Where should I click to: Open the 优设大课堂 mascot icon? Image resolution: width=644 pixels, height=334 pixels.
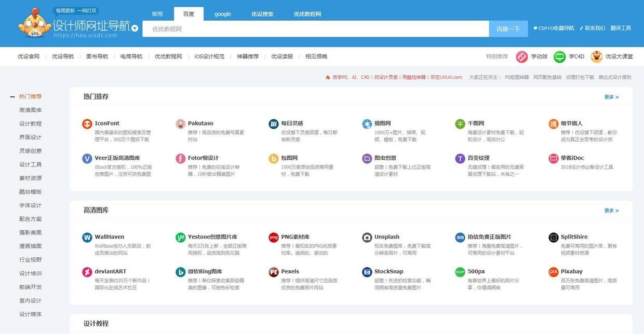point(597,57)
